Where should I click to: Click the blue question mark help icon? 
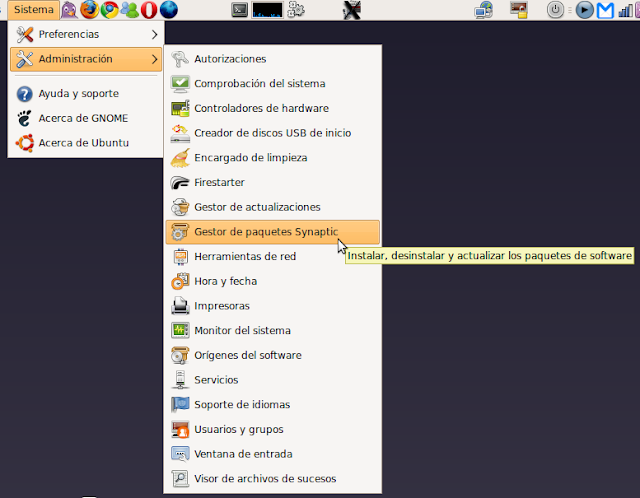pos(24,94)
